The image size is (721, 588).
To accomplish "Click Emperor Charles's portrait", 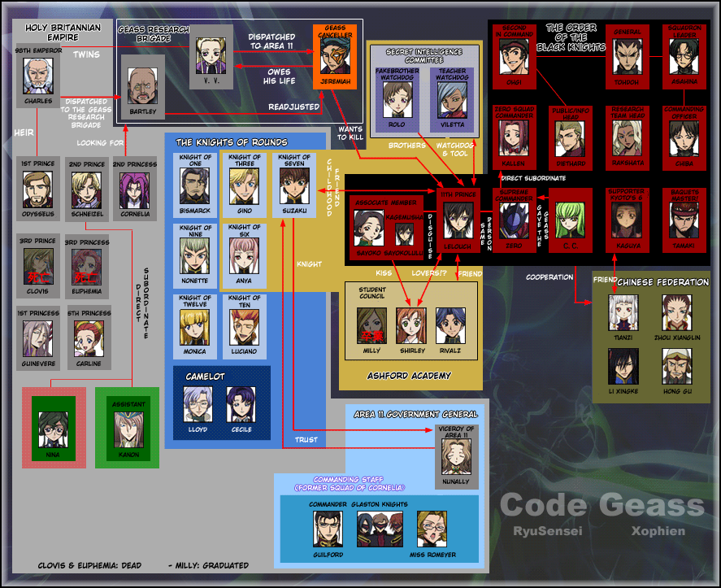I will [x=38, y=76].
